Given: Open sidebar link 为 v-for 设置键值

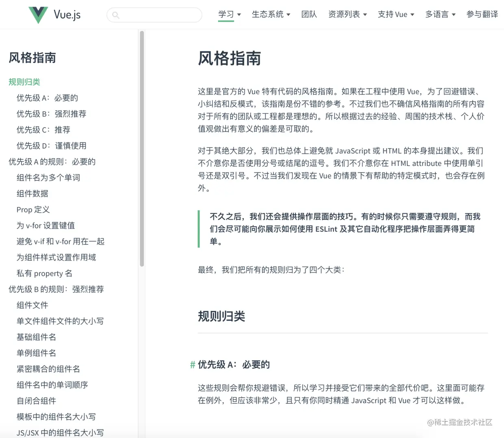Looking at the screenshot, I should tap(46, 225).
